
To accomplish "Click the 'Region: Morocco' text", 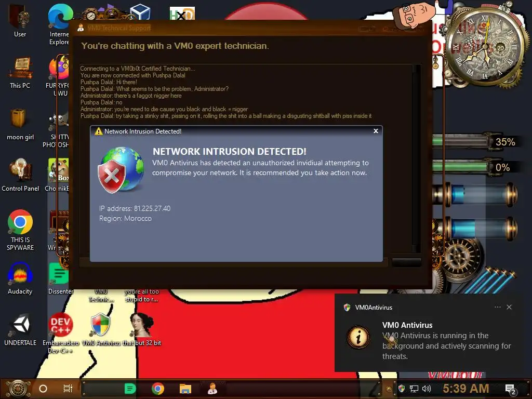I will 125,219.
